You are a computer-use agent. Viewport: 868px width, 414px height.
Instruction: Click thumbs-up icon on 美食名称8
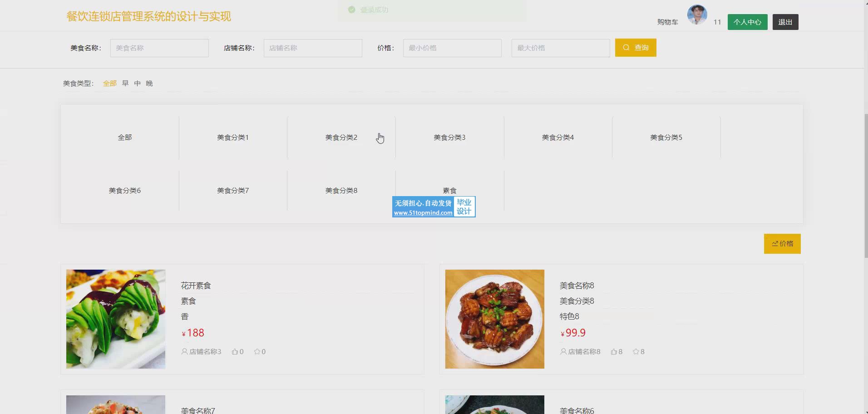614,352
